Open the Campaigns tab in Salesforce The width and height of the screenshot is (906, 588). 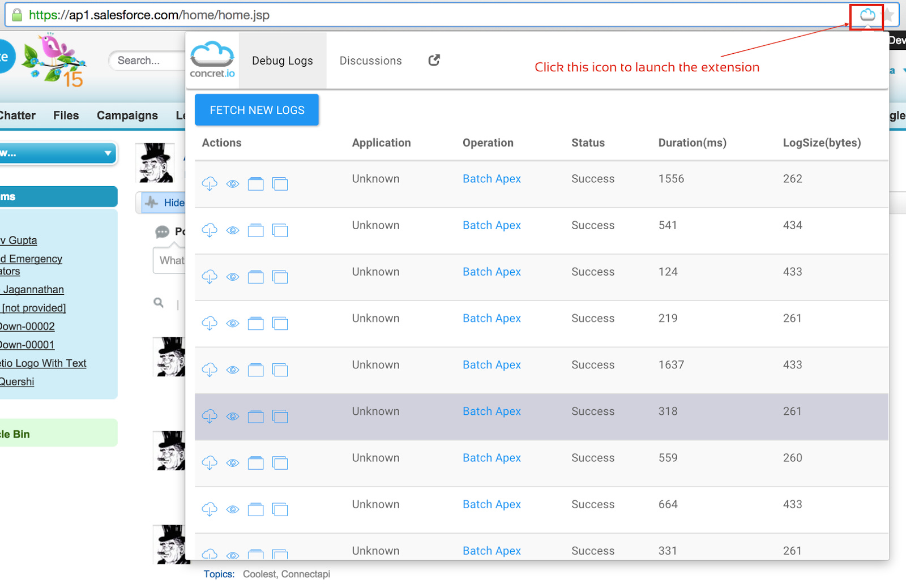click(127, 115)
